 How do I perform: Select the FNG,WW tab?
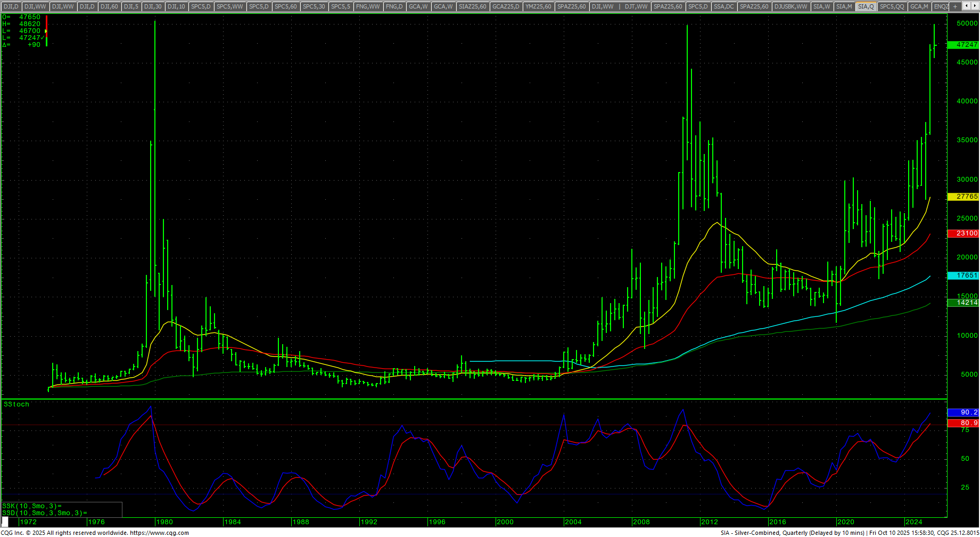tap(368, 6)
